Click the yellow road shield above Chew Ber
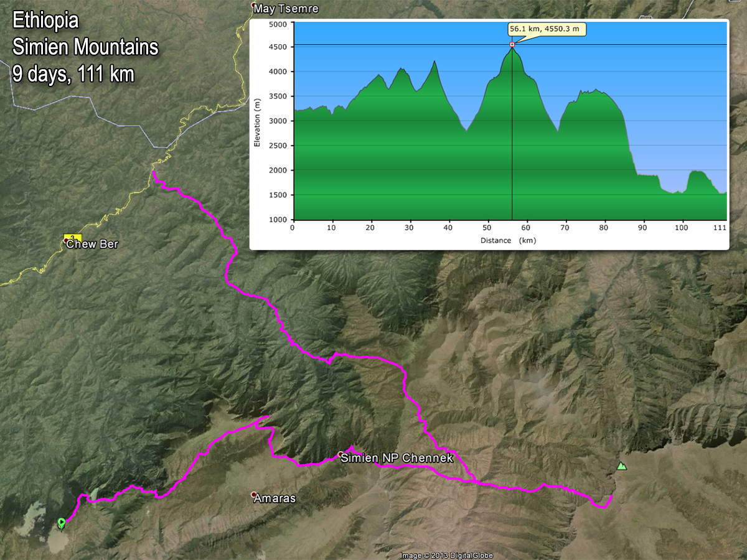 (x=73, y=237)
